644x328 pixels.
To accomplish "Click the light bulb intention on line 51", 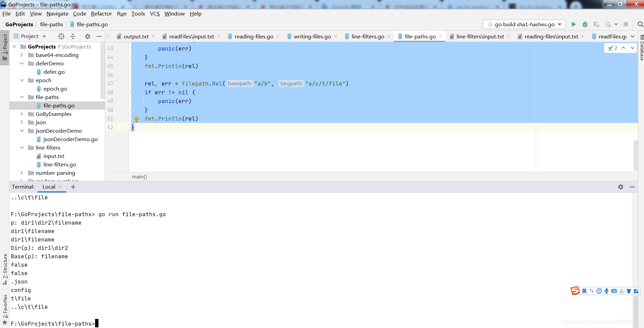I will click(x=137, y=119).
